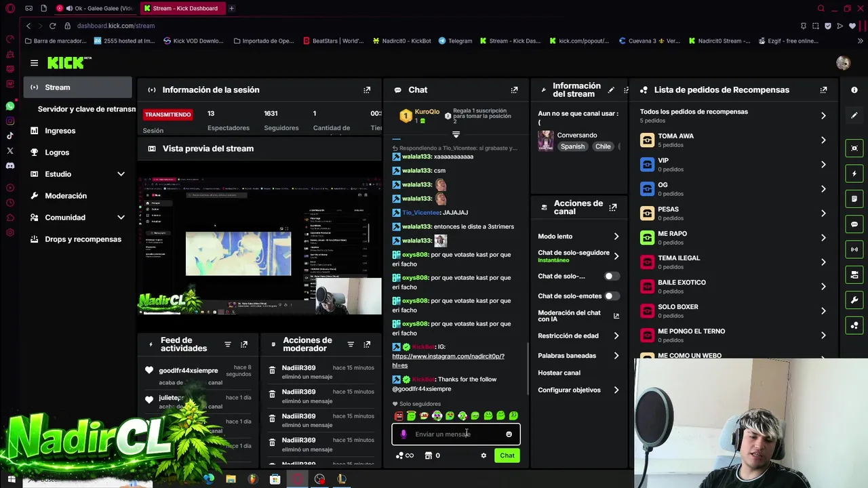Toggle the stream preview widget in right sidebar
This screenshot has height=488, width=868.
pos(854,148)
